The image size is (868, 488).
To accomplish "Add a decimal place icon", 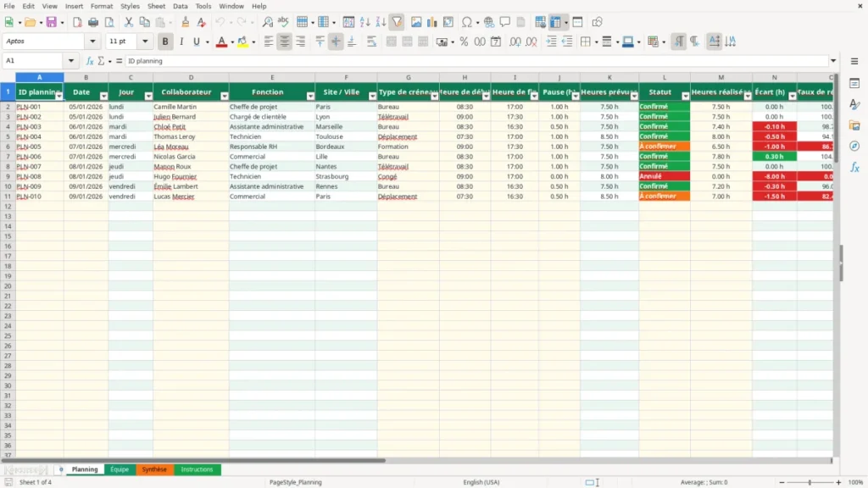I will click(515, 42).
